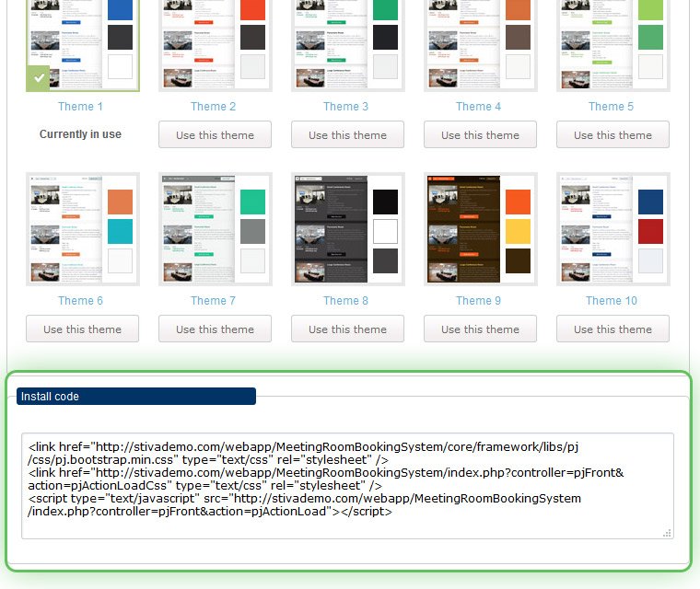The image size is (700, 589).
Task: Select the Install code tab header
Action: [x=136, y=397]
